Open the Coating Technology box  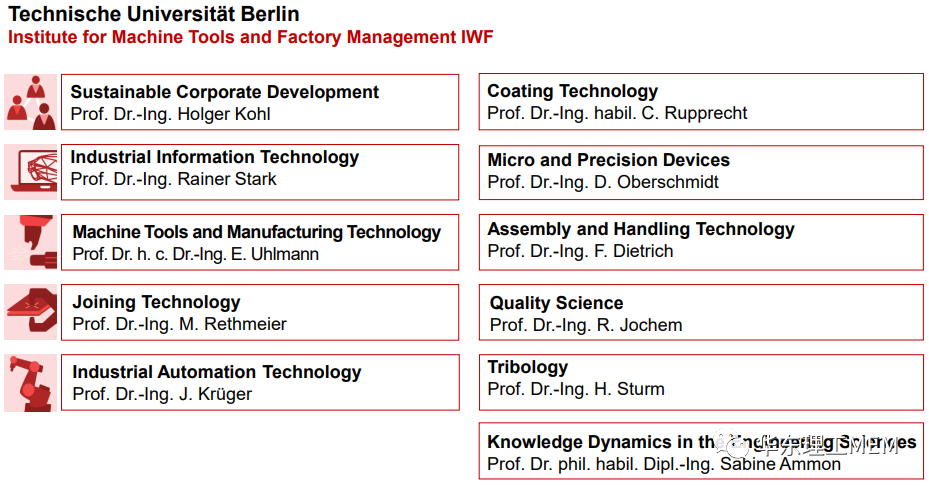pos(701,101)
